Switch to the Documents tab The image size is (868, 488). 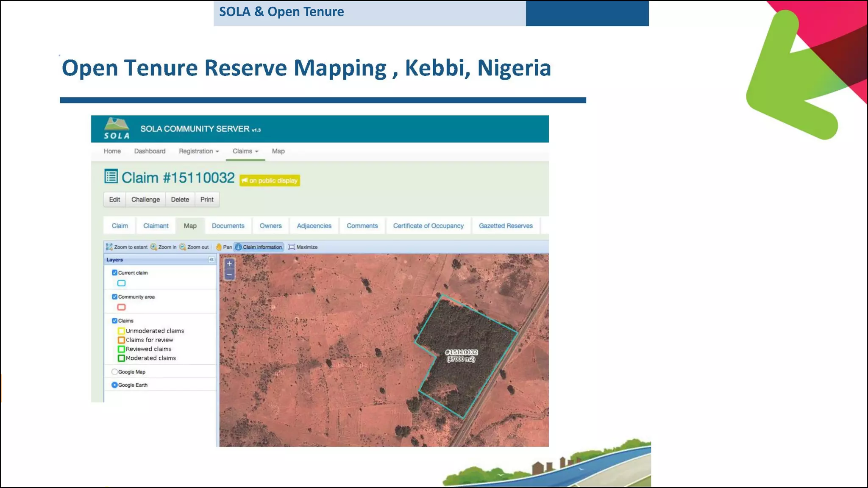(x=228, y=226)
